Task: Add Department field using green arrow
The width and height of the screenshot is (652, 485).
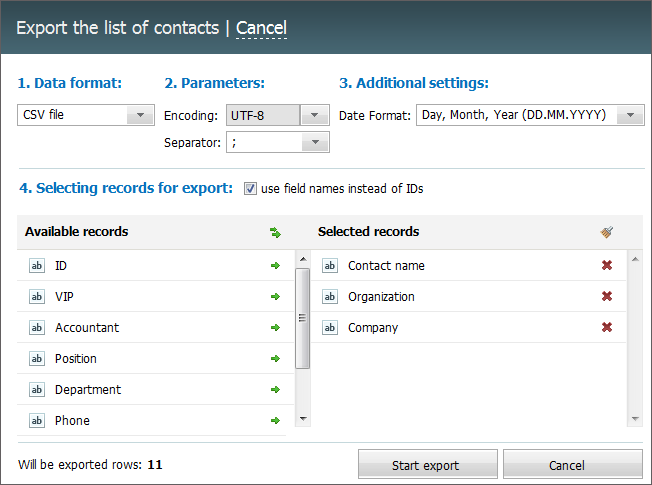Action: click(275, 390)
